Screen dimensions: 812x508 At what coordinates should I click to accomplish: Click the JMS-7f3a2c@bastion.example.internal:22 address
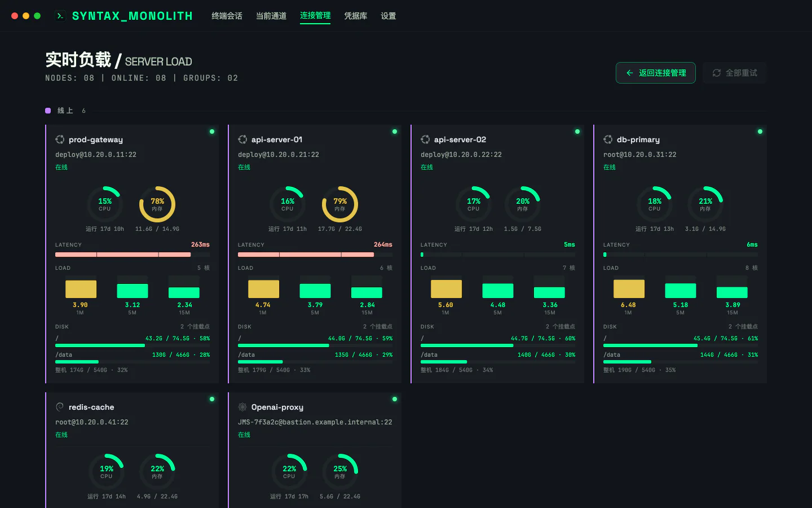point(315,422)
